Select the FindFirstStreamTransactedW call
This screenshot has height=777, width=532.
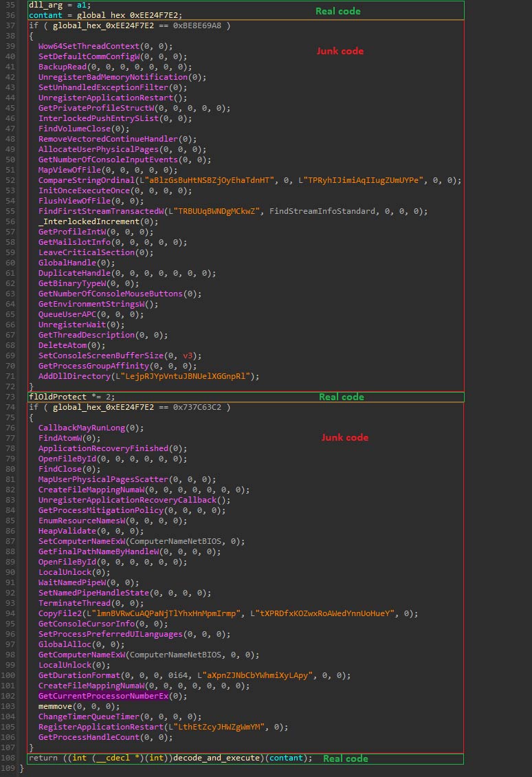97,211
